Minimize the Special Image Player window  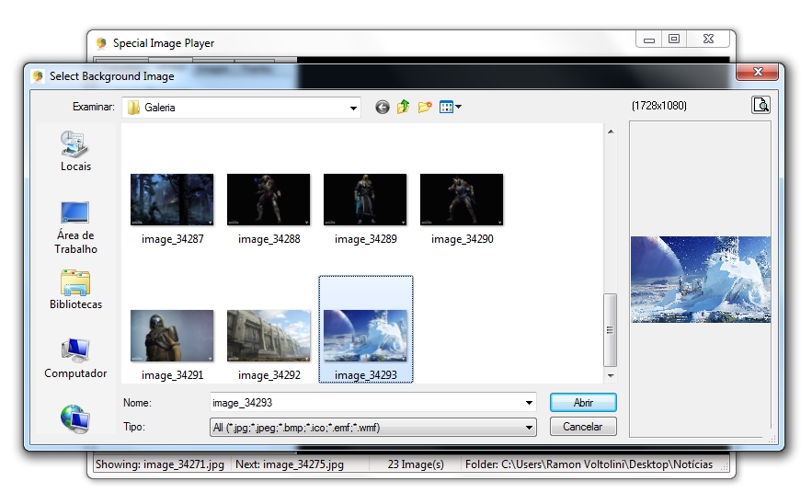pos(649,40)
